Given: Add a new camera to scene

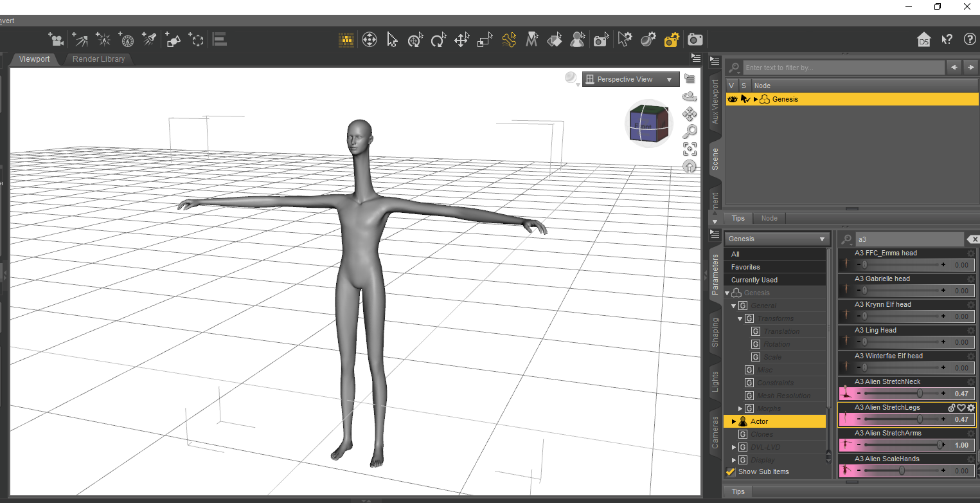Looking at the screenshot, I should click(57, 40).
